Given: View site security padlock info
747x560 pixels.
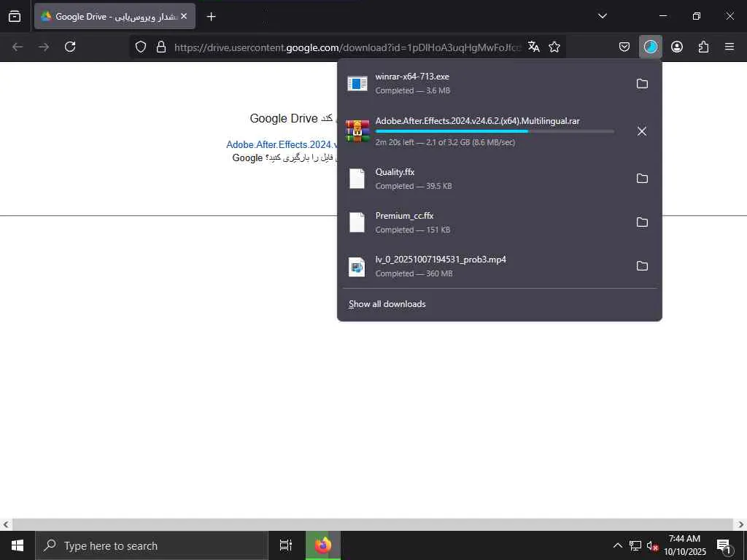Looking at the screenshot, I should click(x=161, y=47).
